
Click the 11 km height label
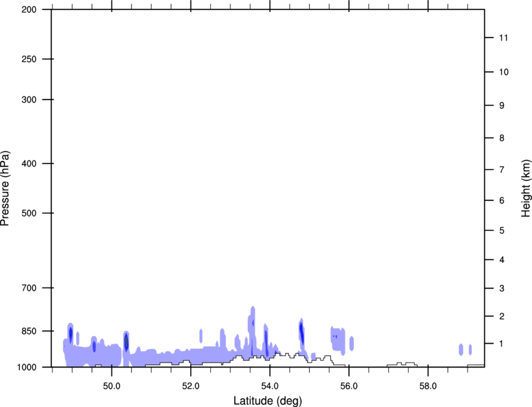click(504, 38)
